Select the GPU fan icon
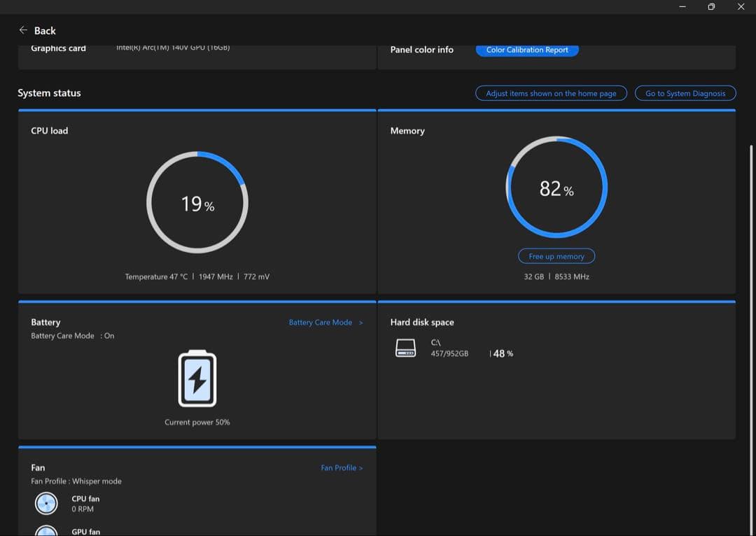 (46, 530)
